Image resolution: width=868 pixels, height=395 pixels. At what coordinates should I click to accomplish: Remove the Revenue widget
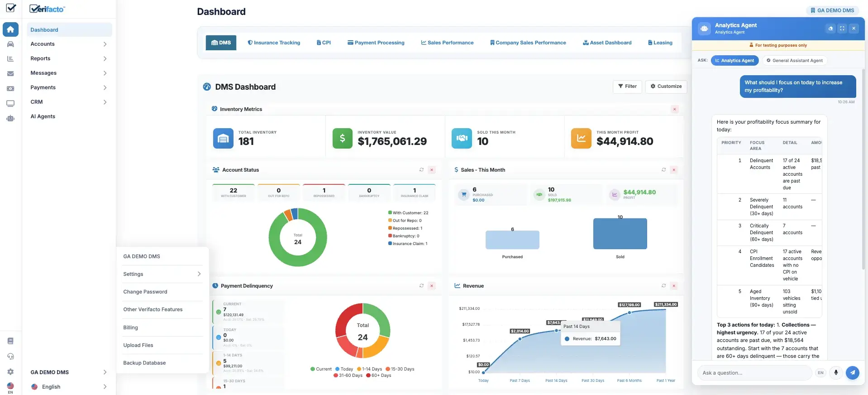click(x=674, y=286)
